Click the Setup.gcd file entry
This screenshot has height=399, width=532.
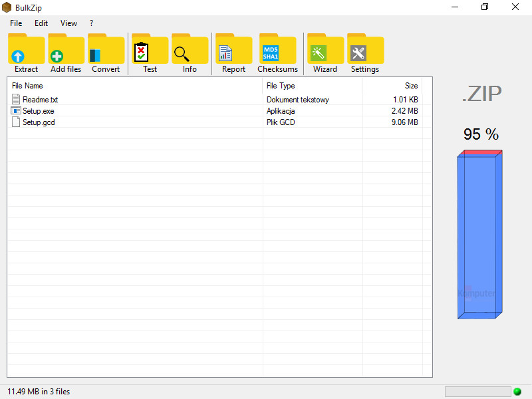coord(39,122)
